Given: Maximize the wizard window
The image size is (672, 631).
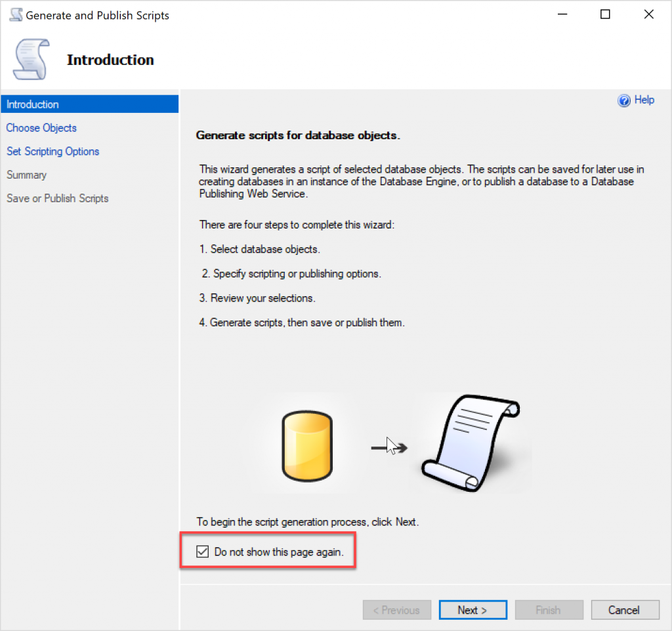Looking at the screenshot, I should 605,14.
